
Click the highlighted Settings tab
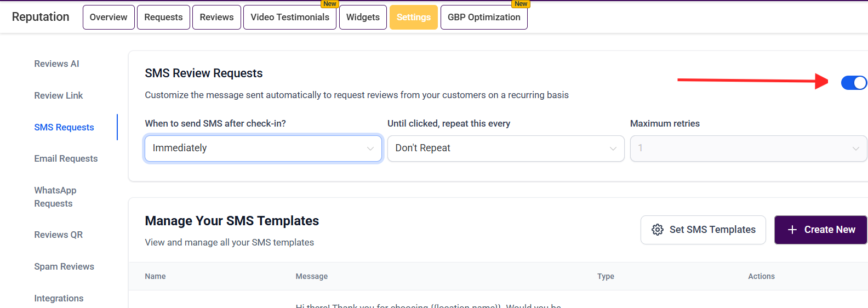[414, 17]
